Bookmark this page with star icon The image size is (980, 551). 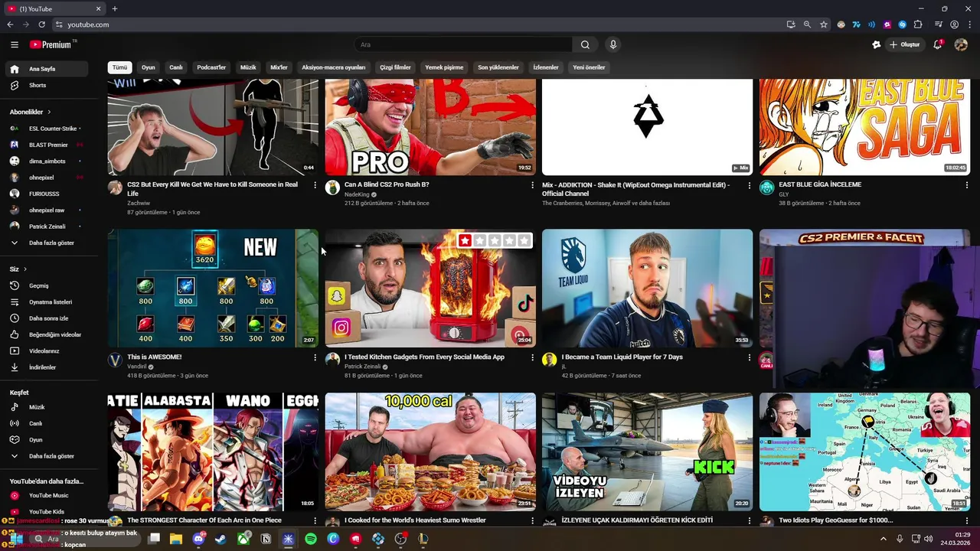tap(824, 24)
